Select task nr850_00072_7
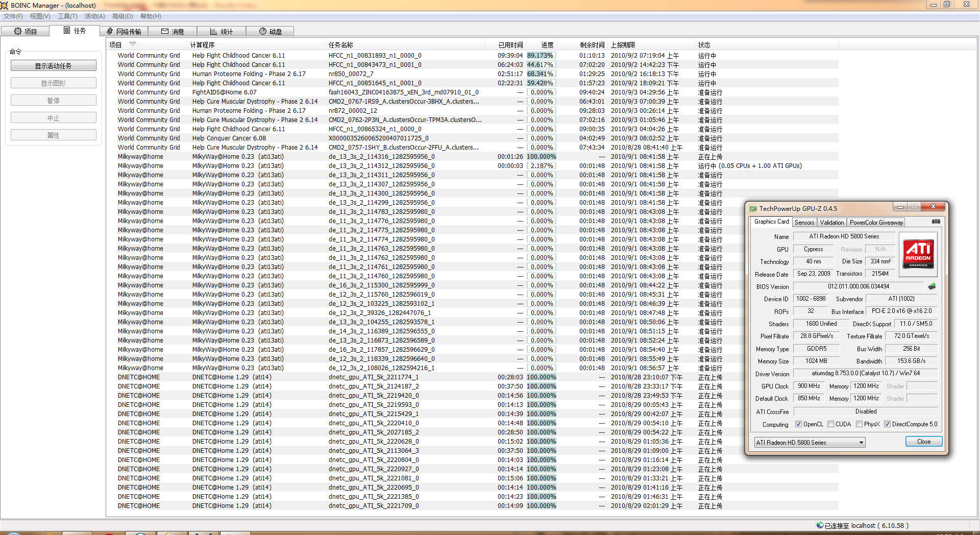Screen dimensions: 980x535 point(351,74)
